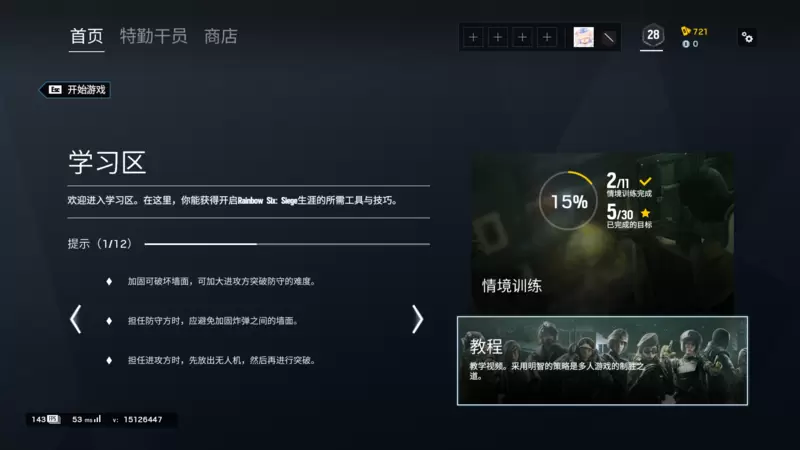The image size is (800, 450).
Task: Click the 提示 tips progress bar
Action: (x=287, y=244)
